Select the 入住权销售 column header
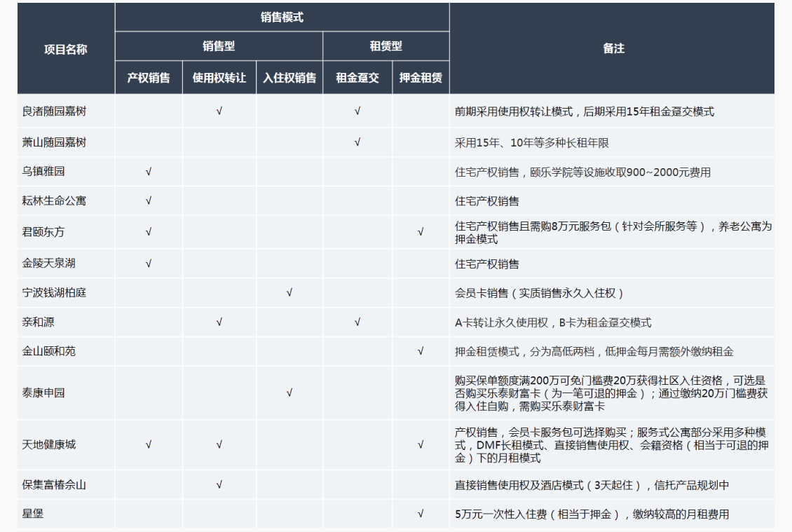 click(289, 78)
